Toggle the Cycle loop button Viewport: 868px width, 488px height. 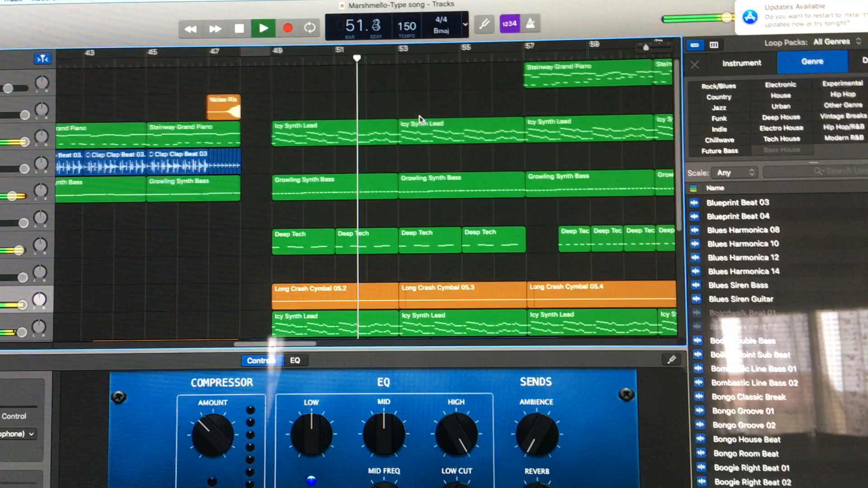[x=310, y=28]
